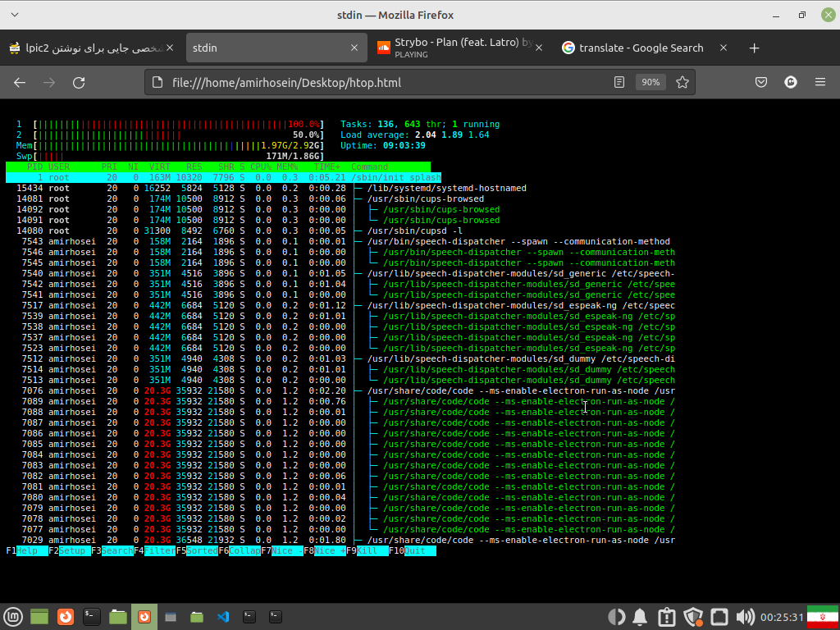This screenshot has height=630, width=840.
Task: Click the CPU% column header
Action: click(261, 167)
